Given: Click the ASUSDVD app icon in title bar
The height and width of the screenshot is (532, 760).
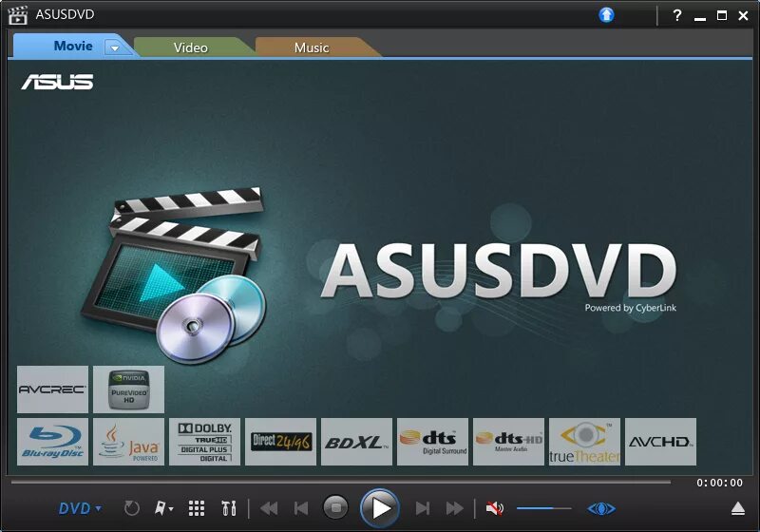Looking at the screenshot, I should pyautogui.click(x=17, y=15).
